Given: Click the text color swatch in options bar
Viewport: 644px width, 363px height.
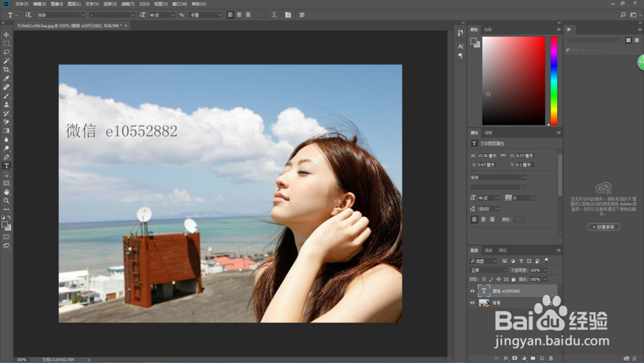Looking at the screenshot, I should coord(261,15).
